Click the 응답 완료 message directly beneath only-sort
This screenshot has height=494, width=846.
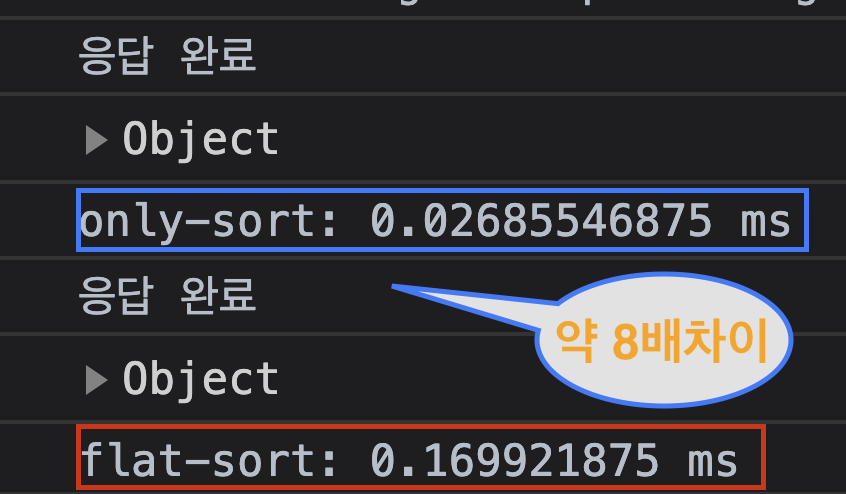[167, 296]
